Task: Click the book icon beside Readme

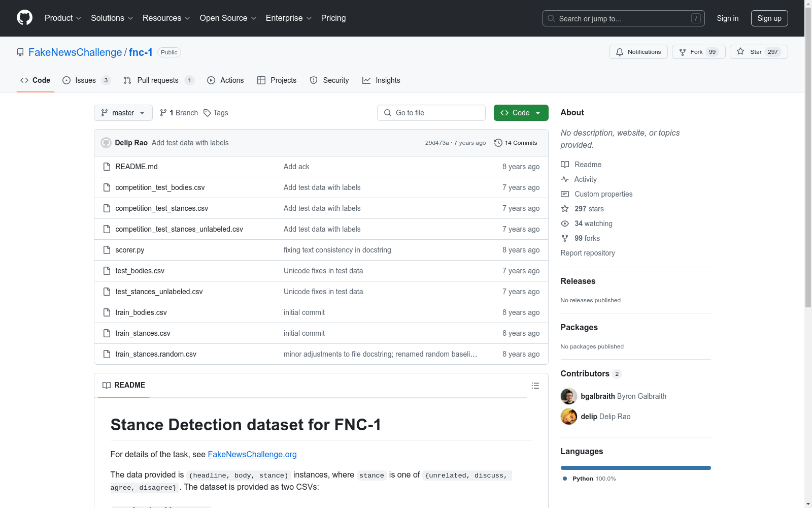Action: tap(565, 165)
